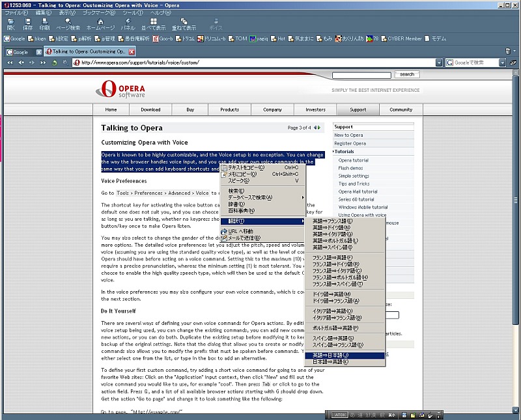521x420 pixels.
Task: Toggle the パネル panel toolbar icon
Action: pos(128,24)
